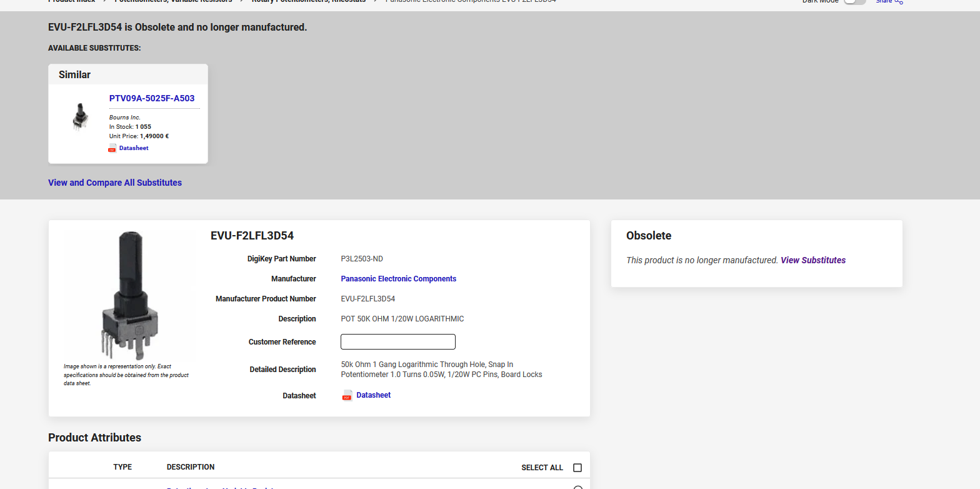The image size is (980, 489).
Task: Click the Obsolete heading in the side panel
Action: 649,236
